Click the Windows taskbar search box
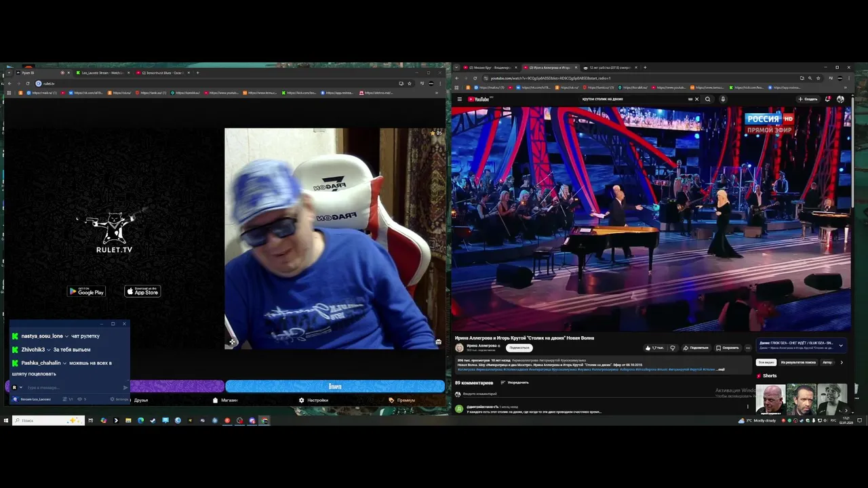This screenshot has height=488, width=868. [x=48, y=420]
